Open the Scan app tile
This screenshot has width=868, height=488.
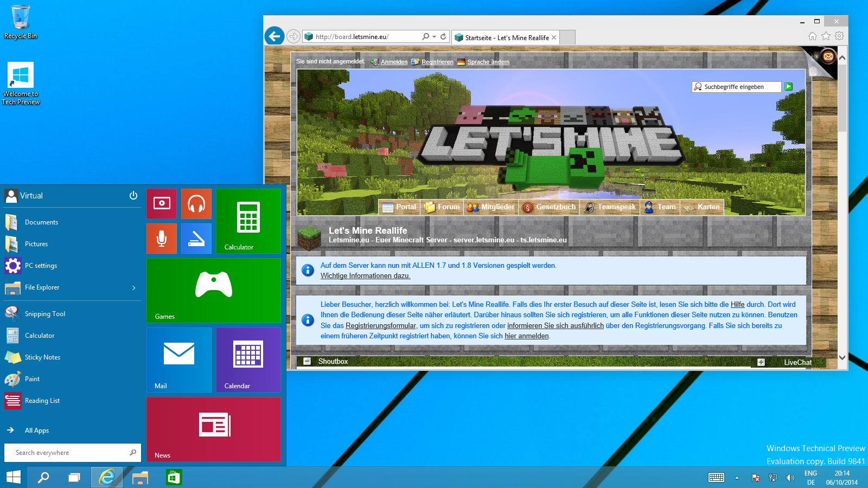(x=196, y=239)
